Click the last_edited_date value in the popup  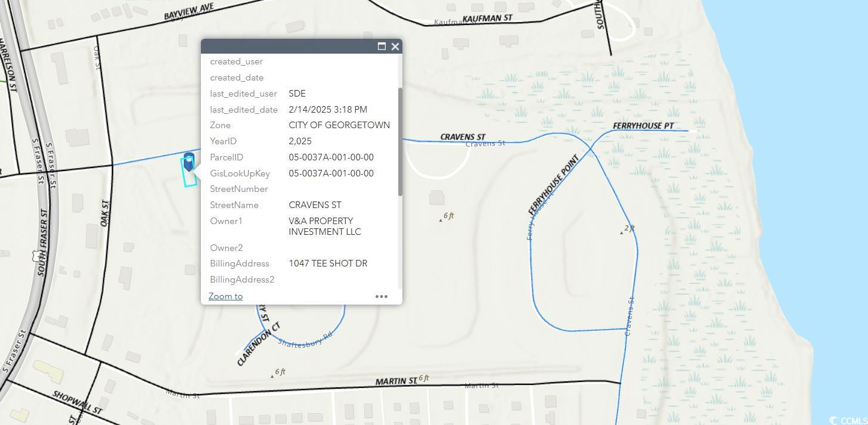328,110
